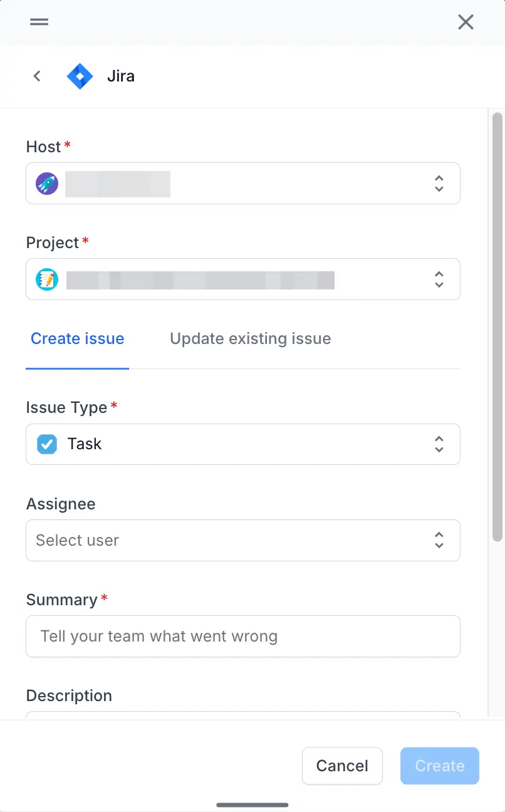Click the rocket host avatar icon
Screen dimensions: 505x812
[x=47, y=184]
